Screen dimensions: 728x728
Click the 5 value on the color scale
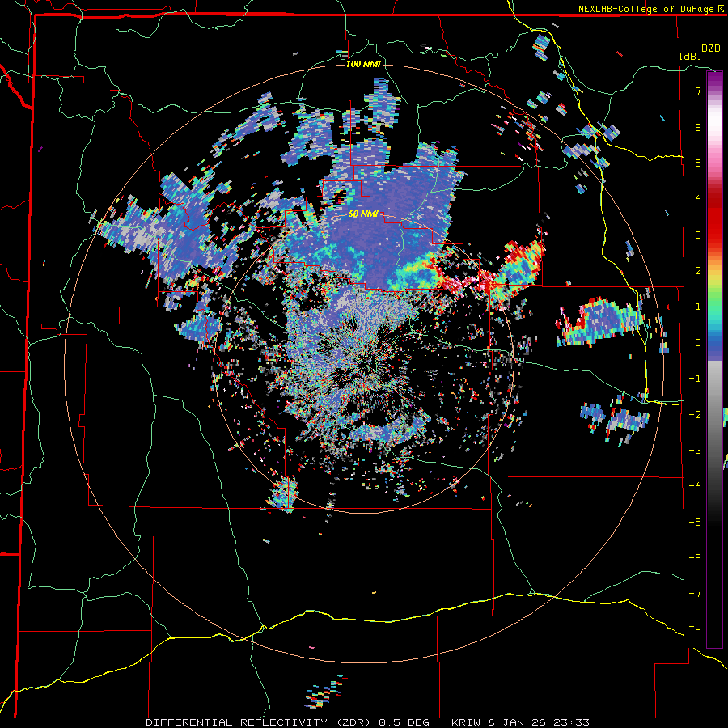698,163
